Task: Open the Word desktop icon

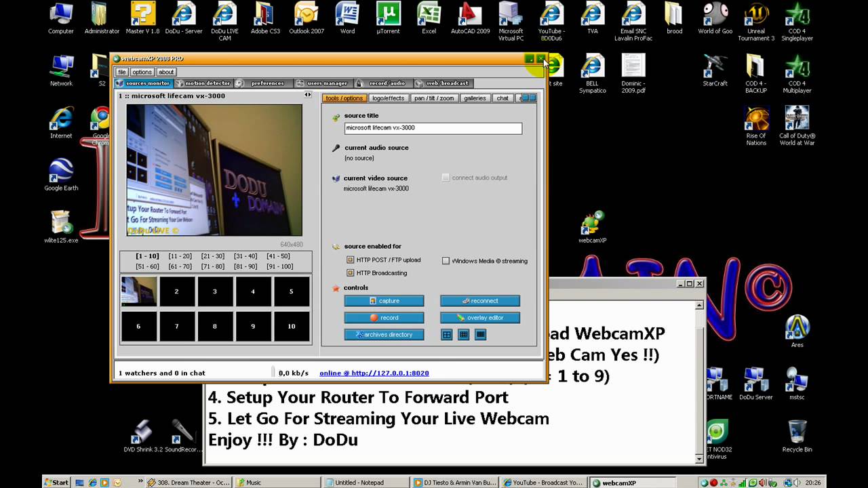Action: [347, 18]
